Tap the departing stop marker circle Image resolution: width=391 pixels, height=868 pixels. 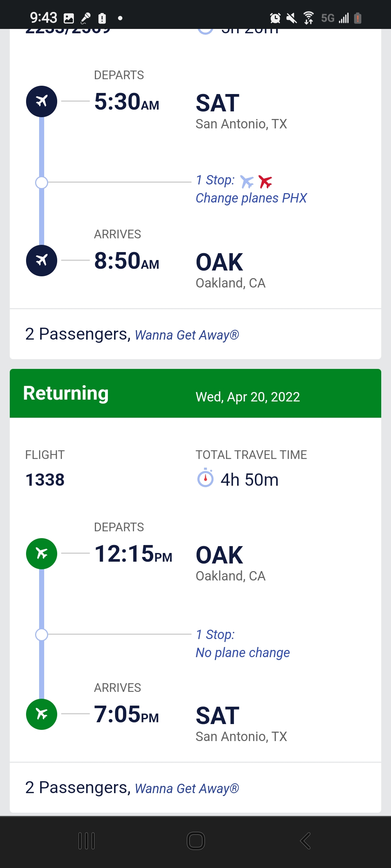pyautogui.click(x=42, y=183)
